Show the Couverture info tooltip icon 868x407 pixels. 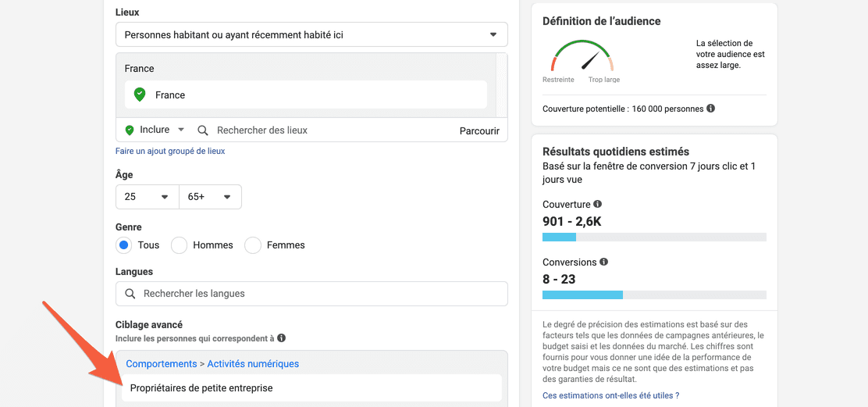pyautogui.click(x=597, y=204)
